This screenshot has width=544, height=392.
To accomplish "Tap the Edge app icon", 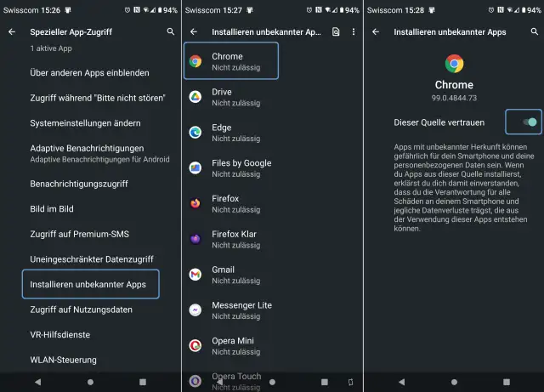I will [195, 132].
